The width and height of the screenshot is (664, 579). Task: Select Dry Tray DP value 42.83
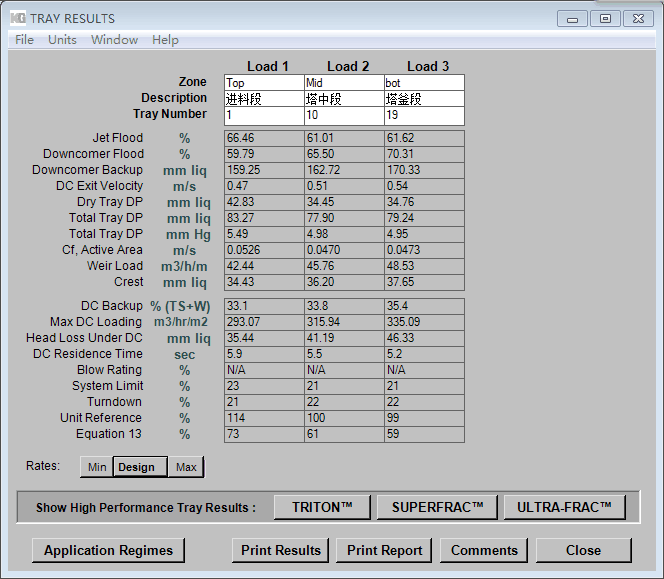click(264, 202)
